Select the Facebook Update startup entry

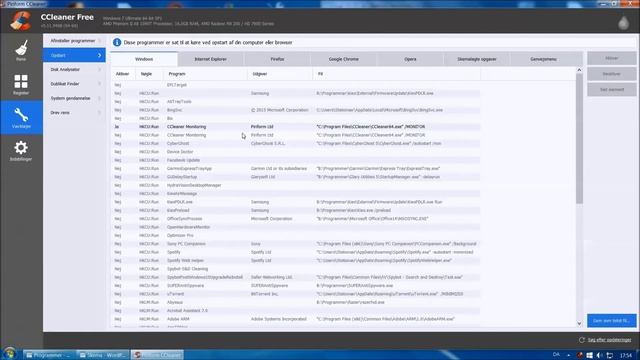point(296,160)
